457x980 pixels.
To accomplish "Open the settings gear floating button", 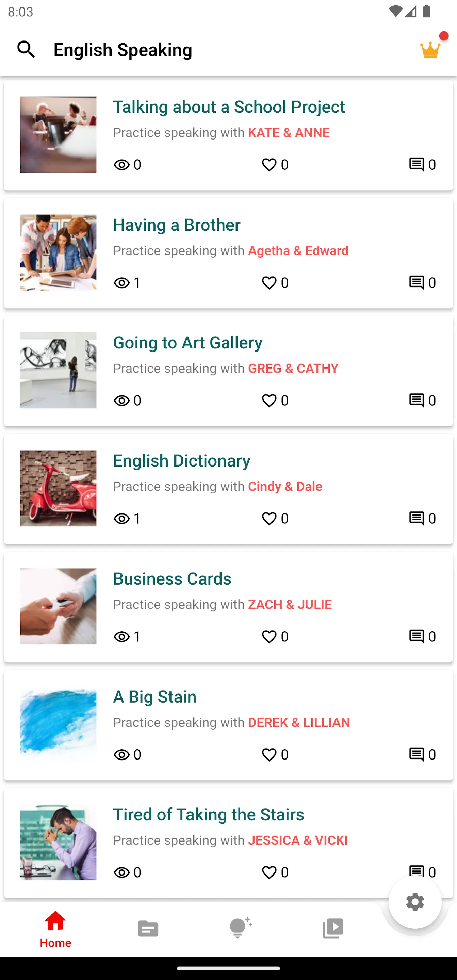I will click(x=415, y=902).
